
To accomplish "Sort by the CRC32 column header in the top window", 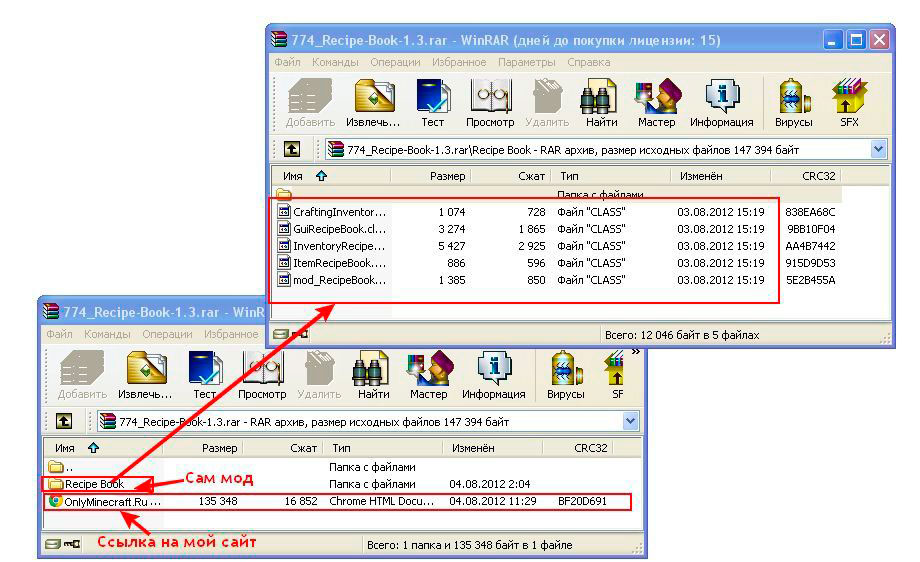I will [817, 176].
